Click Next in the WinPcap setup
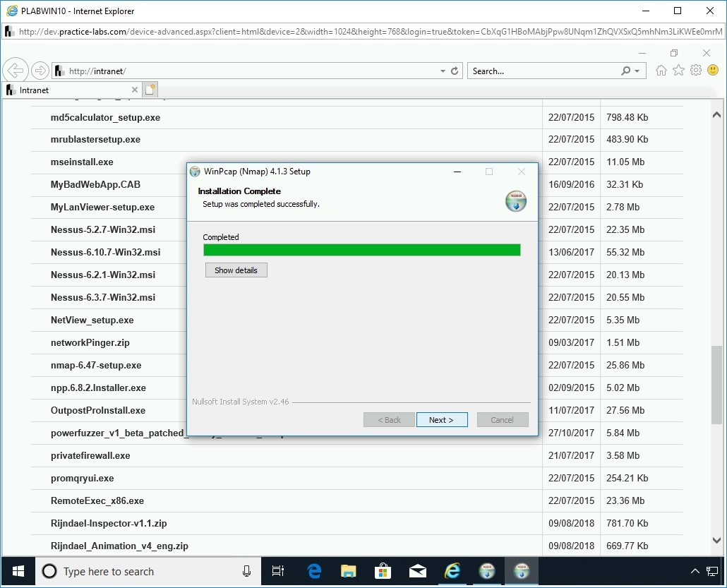Viewport: 727px width, 588px height. (442, 420)
